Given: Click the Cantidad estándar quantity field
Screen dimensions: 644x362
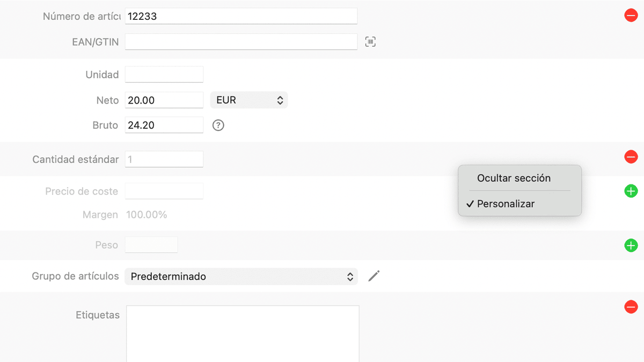Looking at the screenshot, I should 164,159.
